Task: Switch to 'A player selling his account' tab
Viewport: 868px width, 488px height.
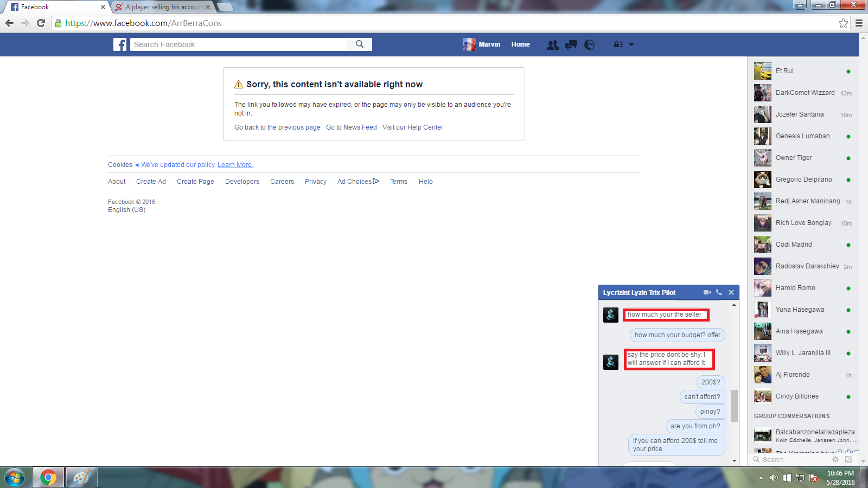Action: 163,7
